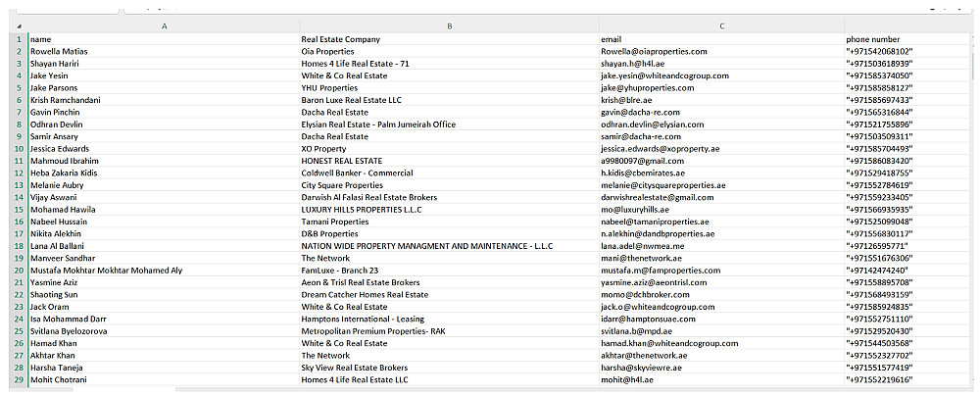980x396 pixels.
Task: Click phone cell "+971552219616"
Action: tap(906, 380)
